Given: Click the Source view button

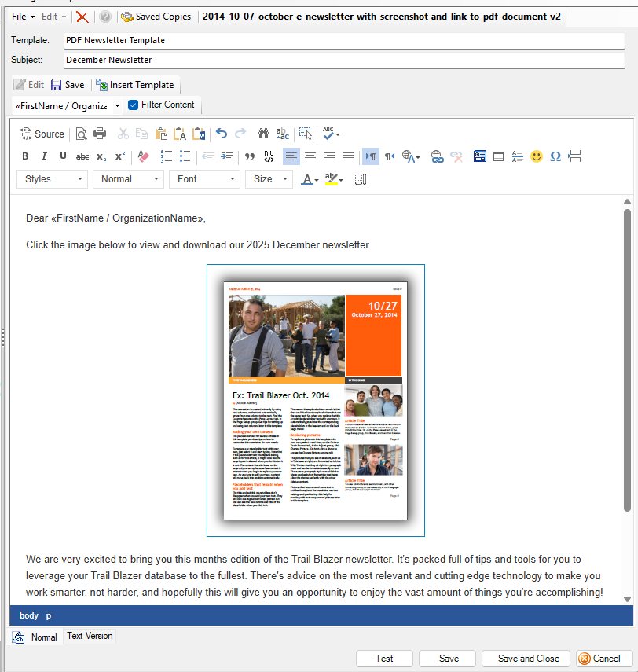Looking at the screenshot, I should tap(42, 134).
